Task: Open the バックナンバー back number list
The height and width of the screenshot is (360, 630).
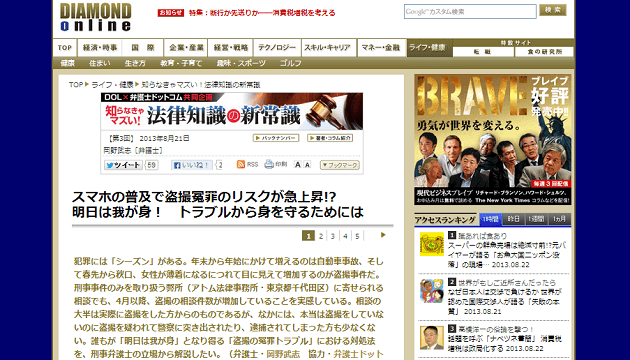Action: [x=276, y=138]
